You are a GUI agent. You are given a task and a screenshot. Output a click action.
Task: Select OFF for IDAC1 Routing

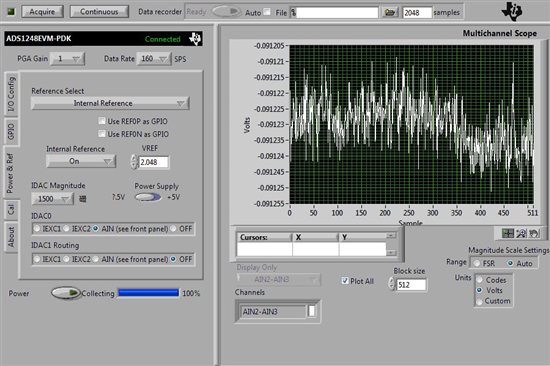(173, 259)
